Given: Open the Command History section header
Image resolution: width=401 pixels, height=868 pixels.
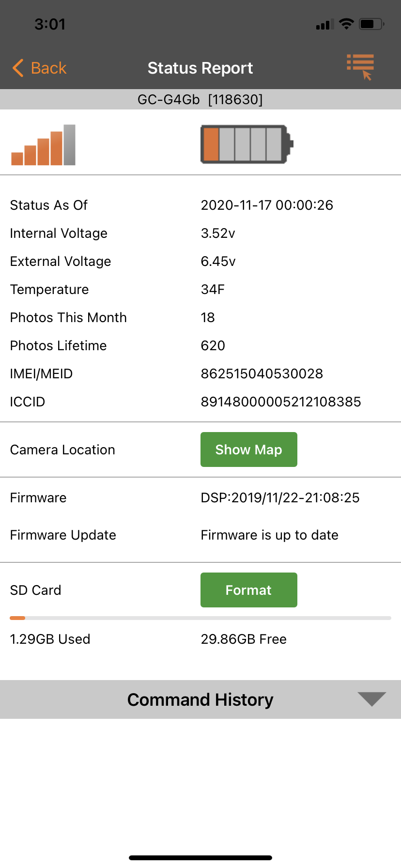Looking at the screenshot, I should (200, 699).
